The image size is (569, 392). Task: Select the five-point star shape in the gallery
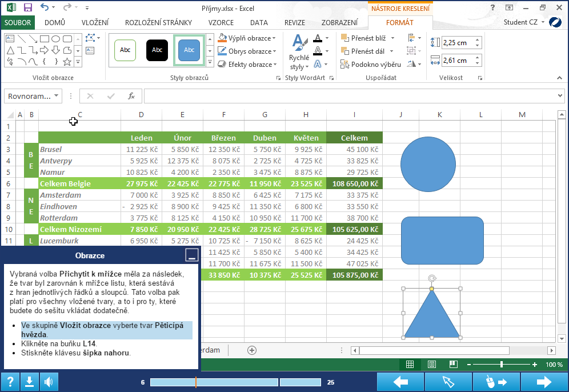click(67, 62)
